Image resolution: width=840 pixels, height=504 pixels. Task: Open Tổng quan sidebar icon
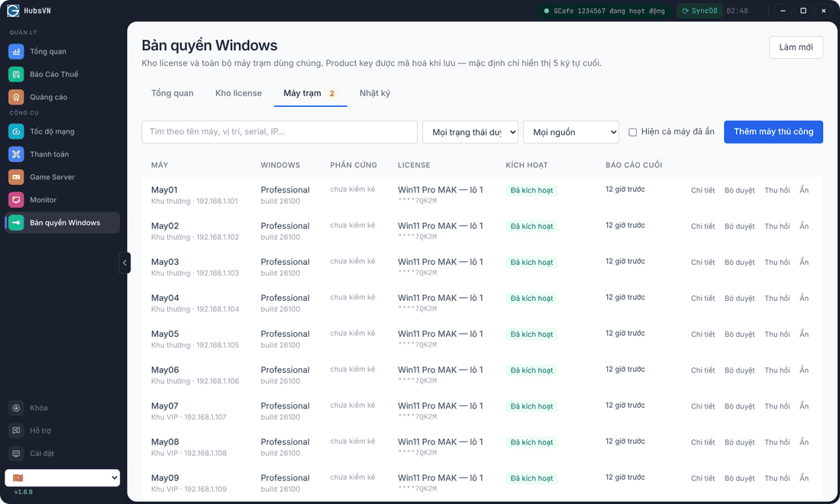(x=16, y=51)
